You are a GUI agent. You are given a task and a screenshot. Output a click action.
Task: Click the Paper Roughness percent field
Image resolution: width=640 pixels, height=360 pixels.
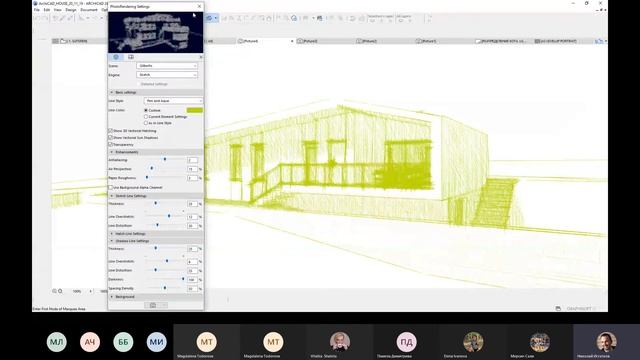coord(192,178)
